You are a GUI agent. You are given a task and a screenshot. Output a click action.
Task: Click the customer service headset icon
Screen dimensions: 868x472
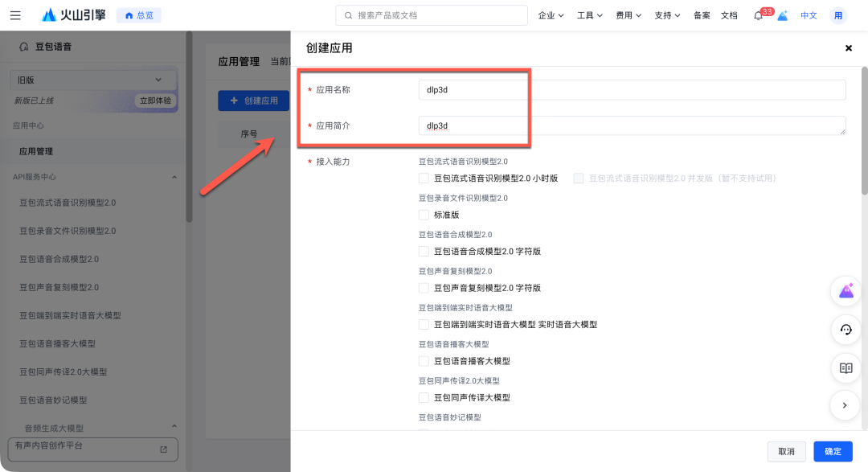pos(845,330)
